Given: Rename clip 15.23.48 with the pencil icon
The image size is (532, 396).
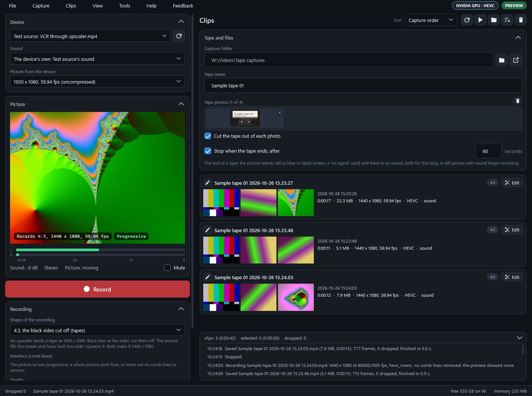Looking at the screenshot, I should click(x=208, y=230).
